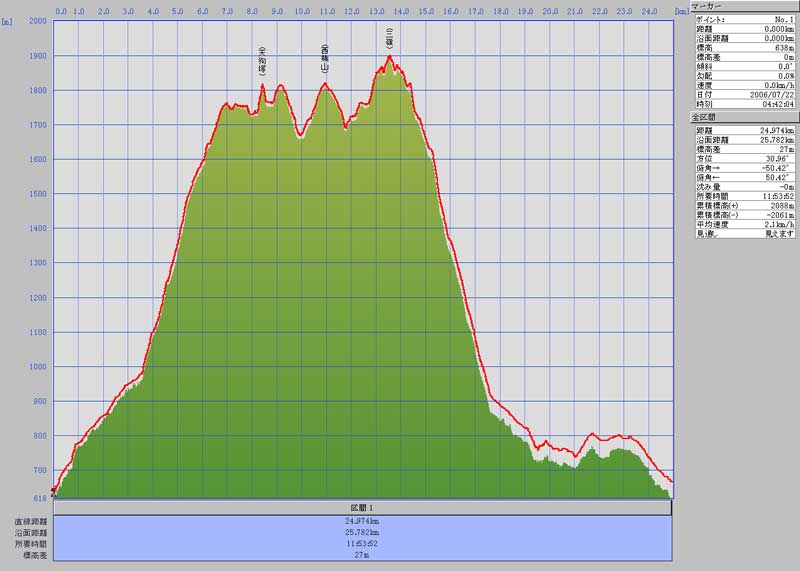Select the 区間 1 section header bar
800x571 pixels.
pyautogui.click(x=361, y=508)
